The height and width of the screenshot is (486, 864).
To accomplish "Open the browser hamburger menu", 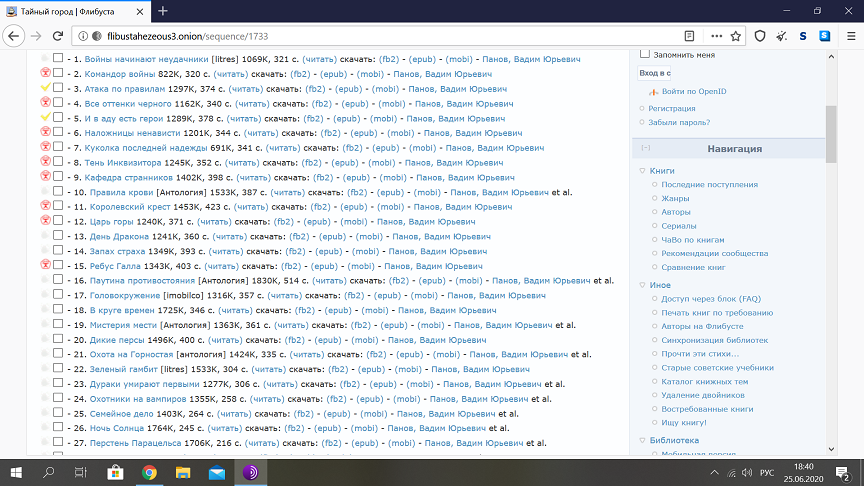I will coord(851,36).
